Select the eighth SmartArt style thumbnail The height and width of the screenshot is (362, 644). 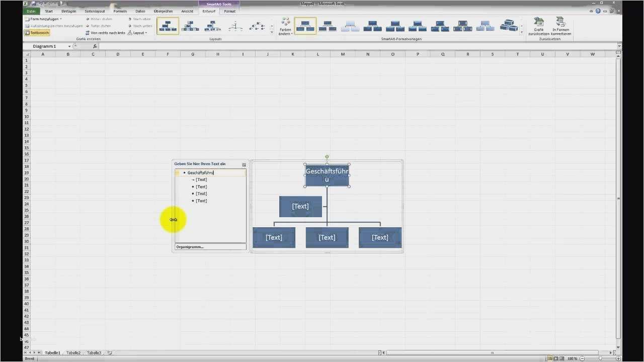coord(462,26)
